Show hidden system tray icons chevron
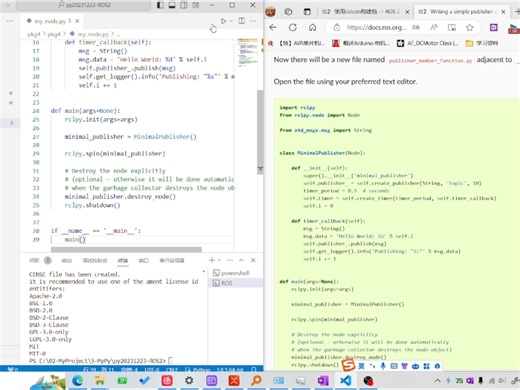The width and height of the screenshot is (520, 390). [x=438, y=380]
